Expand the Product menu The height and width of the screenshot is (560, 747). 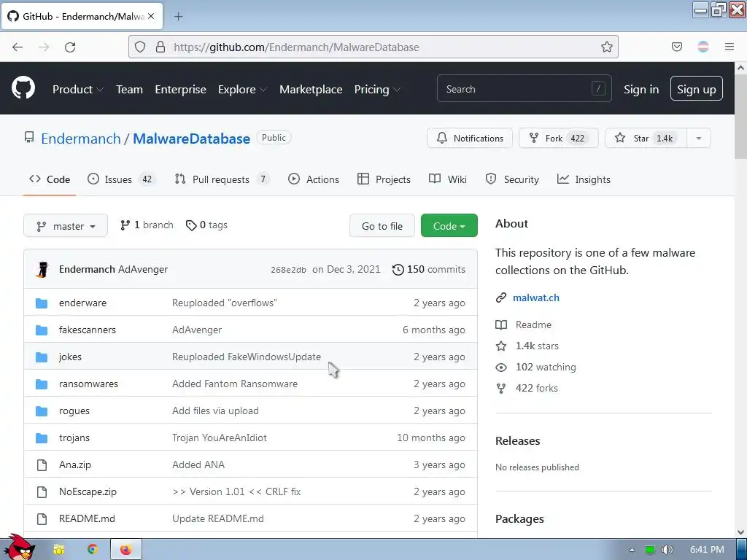pos(77,89)
